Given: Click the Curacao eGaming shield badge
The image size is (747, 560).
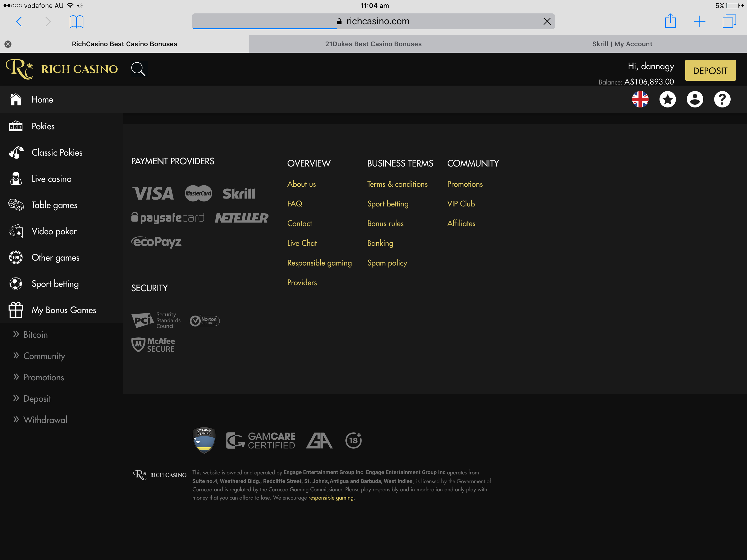Looking at the screenshot, I should (204, 441).
